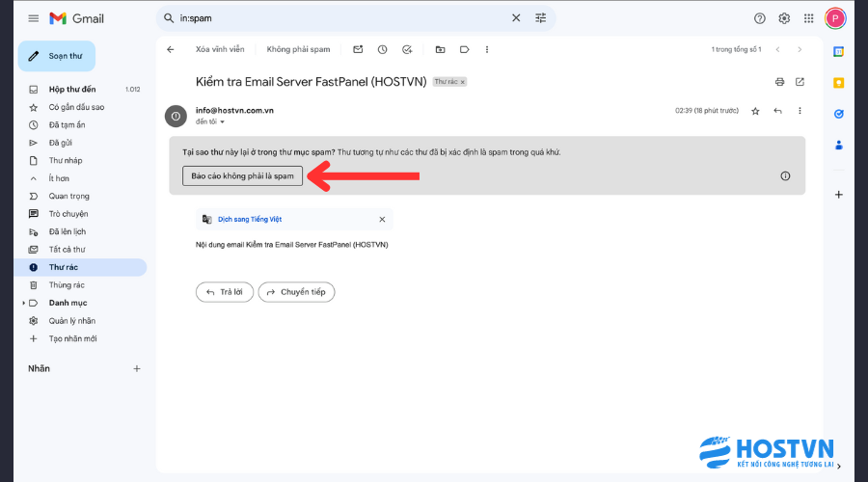
Task: Hide side panel chevron at bottom right
Action: (x=839, y=466)
